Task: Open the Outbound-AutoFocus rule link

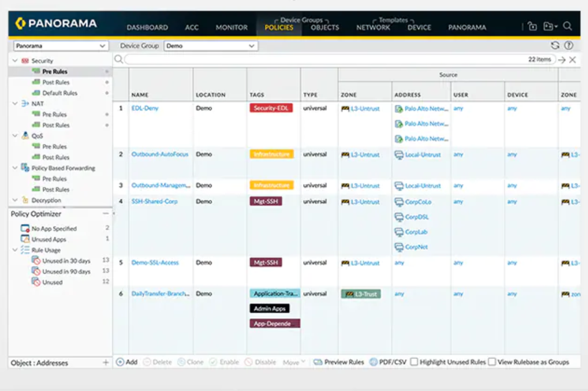Action: (160, 154)
